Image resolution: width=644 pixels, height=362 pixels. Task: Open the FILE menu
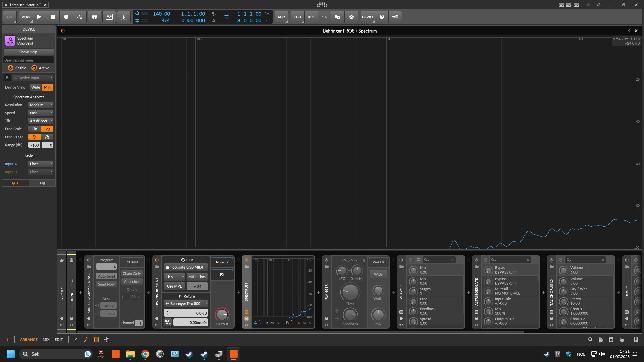pos(10,17)
